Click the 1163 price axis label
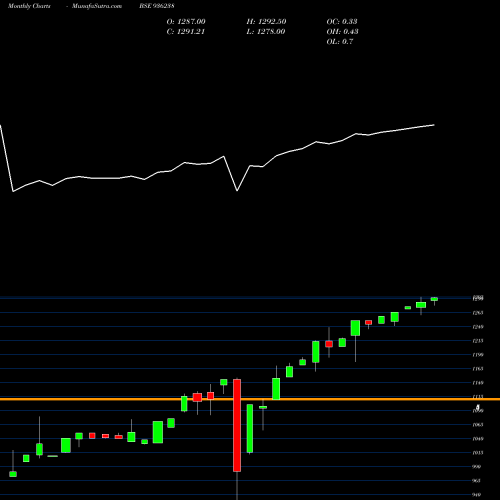500x500 pixels. point(478,369)
